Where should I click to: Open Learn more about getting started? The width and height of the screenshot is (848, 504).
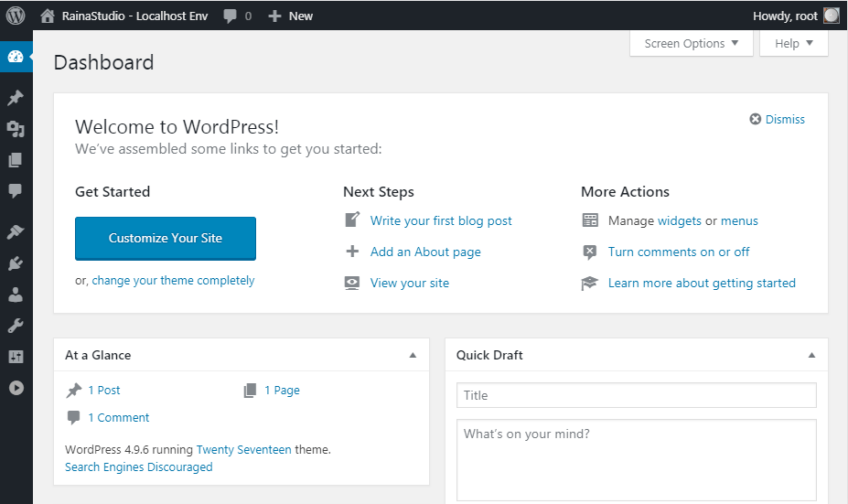coord(702,283)
